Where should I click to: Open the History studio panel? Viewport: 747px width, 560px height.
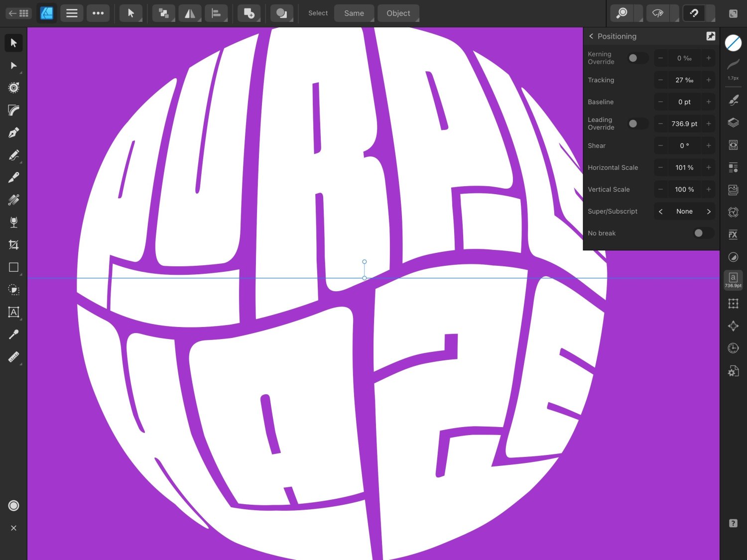[x=733, y=348]
